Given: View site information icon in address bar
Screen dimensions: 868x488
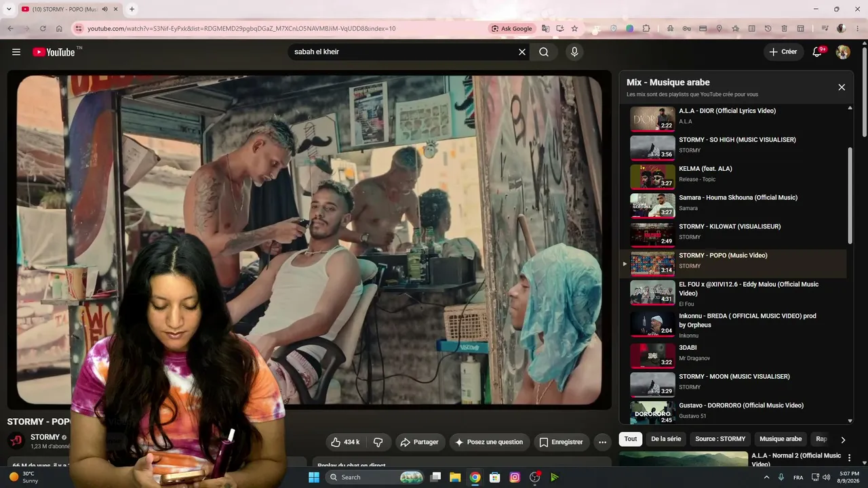Looking at the screenshot, I should click(78, 28).
